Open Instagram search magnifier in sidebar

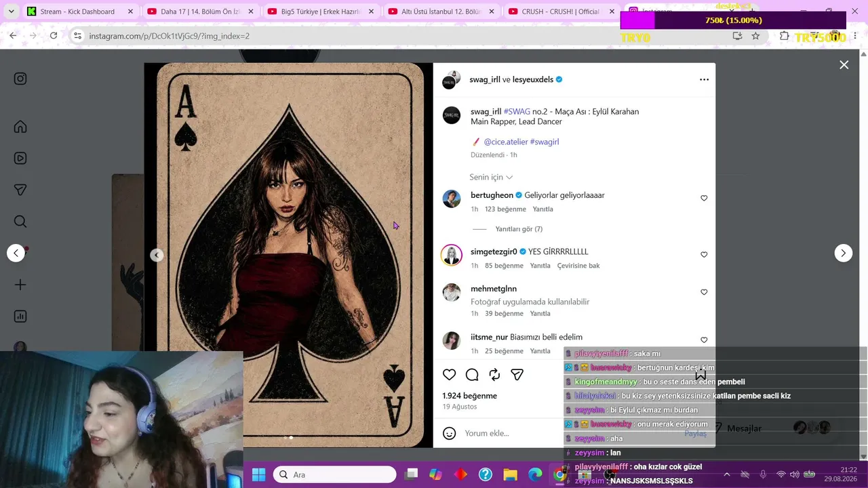point(20,222)
